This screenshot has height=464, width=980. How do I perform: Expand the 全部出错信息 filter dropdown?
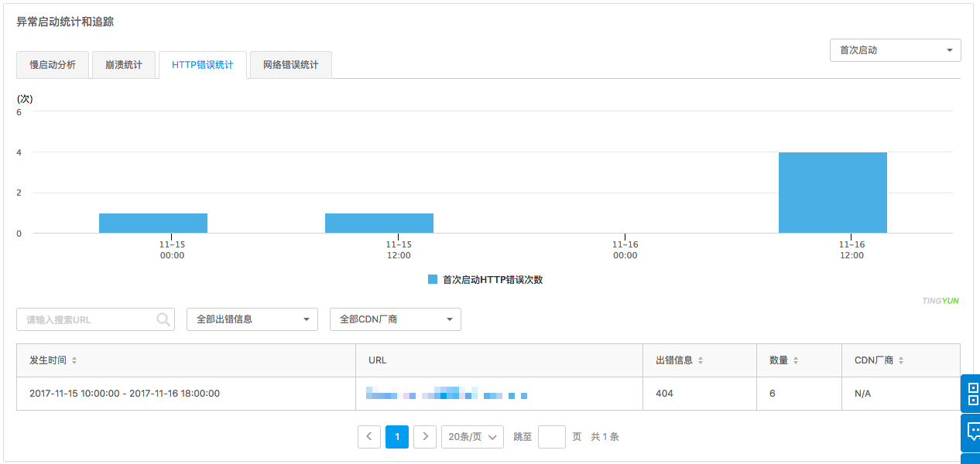pos(252,319)
